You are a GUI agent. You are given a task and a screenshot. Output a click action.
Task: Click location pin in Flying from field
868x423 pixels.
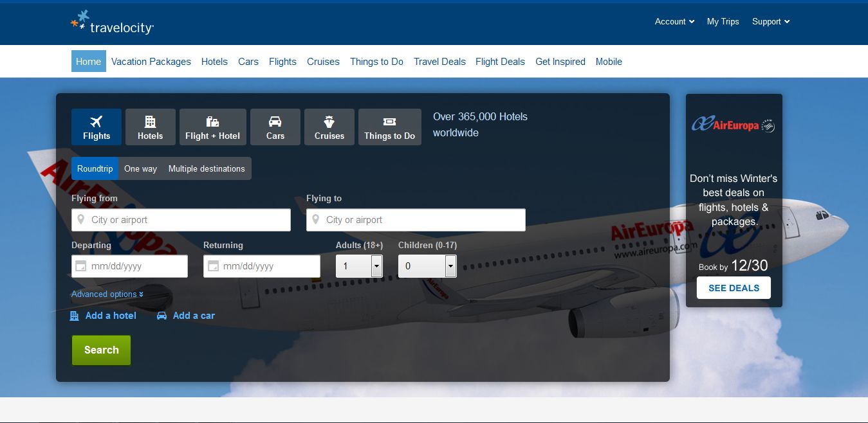[x=81, y=220]
